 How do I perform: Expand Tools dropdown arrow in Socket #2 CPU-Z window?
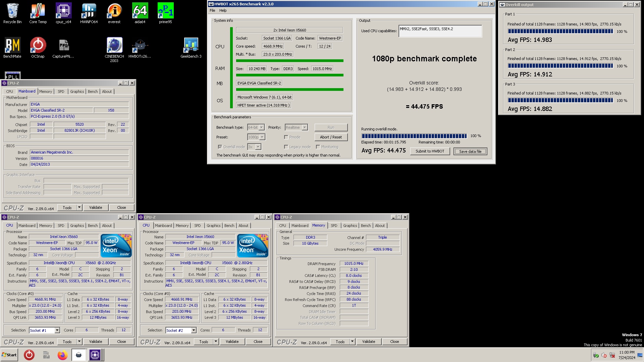[x=216, y=342]
